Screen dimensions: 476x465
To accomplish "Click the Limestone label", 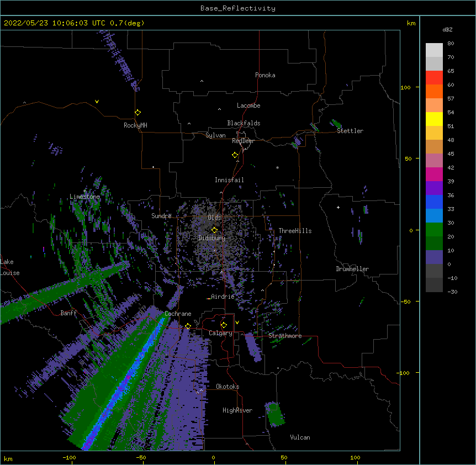I will 84,197.
